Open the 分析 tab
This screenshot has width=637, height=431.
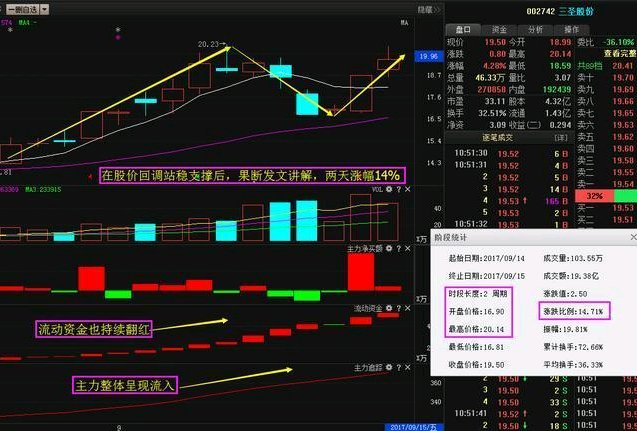point(535,30)
